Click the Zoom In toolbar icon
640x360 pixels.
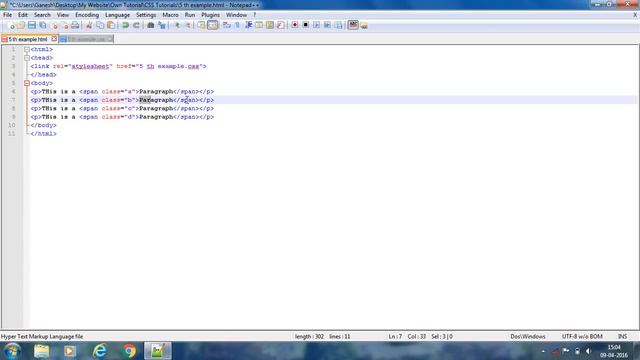(177, 25)
